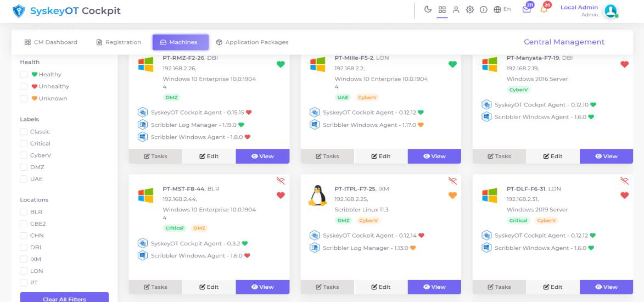Open the mail messages icon

tap(527, 9)
